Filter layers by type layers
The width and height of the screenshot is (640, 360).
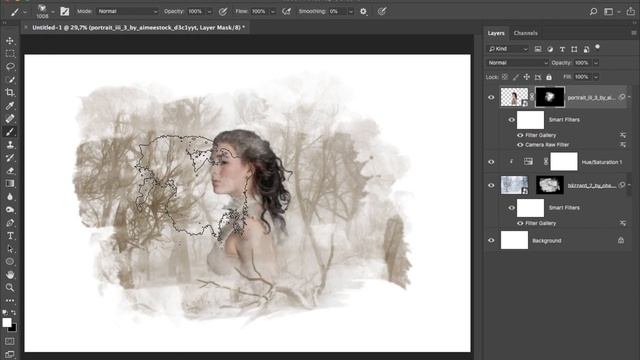[x=562, y=49]
